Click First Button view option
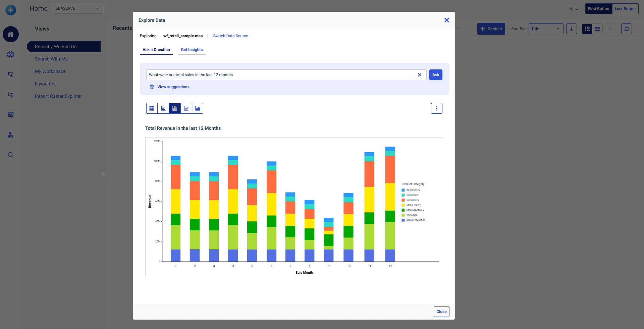Viewport: 644px width, 329px height. click(x=599, y=9)
